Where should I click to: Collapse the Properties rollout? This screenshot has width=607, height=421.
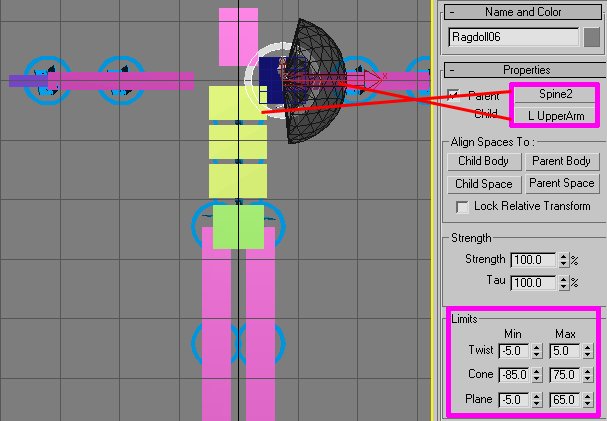(452, 70)
